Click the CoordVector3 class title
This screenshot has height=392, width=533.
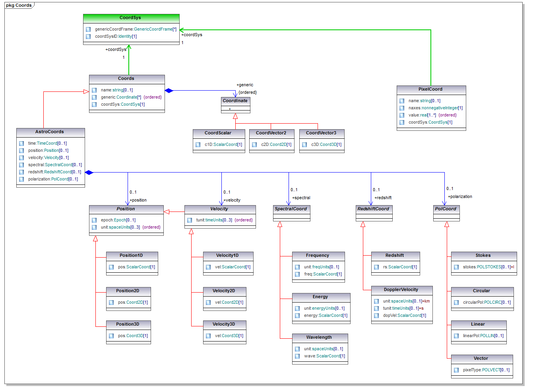(x=321, y=133)
